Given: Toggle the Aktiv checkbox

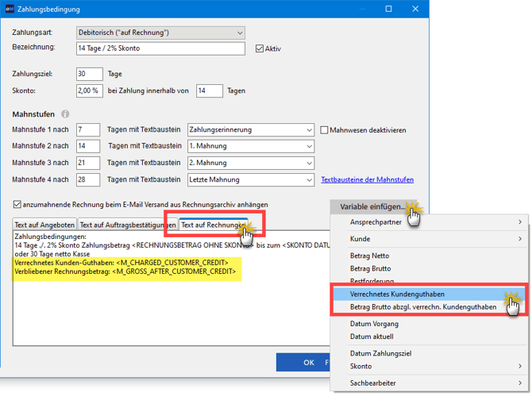Looking at the screenshot, I should 260,48.
